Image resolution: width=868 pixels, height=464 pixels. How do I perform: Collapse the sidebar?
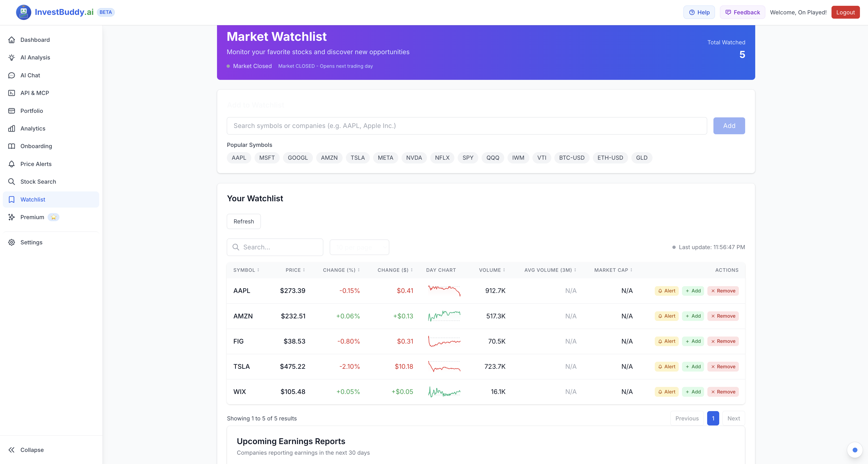click(x=51, y=450)
